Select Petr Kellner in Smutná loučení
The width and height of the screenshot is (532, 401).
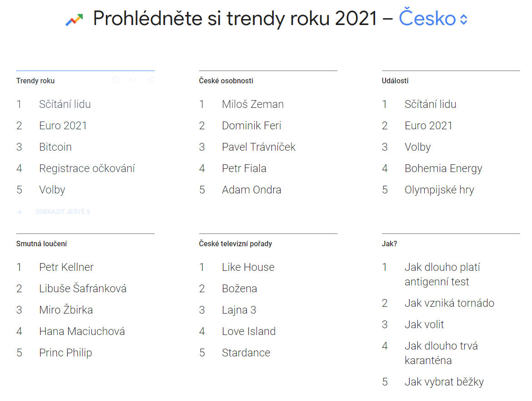[x=66, y=267]
